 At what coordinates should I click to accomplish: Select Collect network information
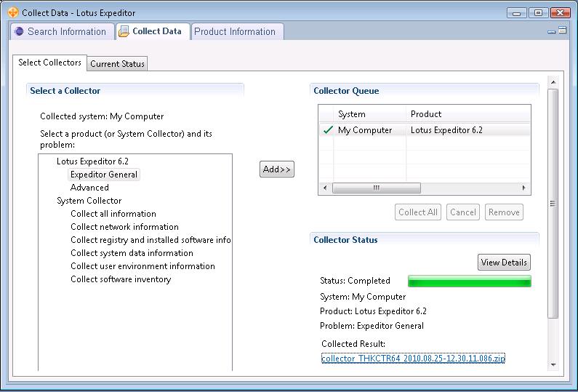(x=124, y=227)
